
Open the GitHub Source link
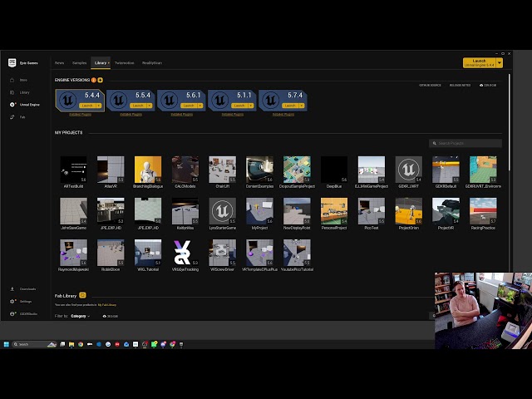[x=430, y=85]
